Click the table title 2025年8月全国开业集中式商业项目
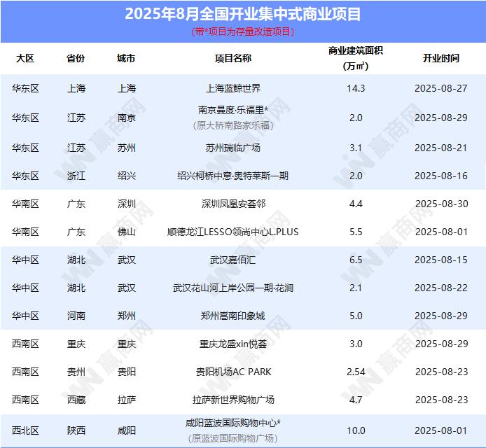Image resolution: width=486 pixels, height=448 pixels. coord(243,13)
